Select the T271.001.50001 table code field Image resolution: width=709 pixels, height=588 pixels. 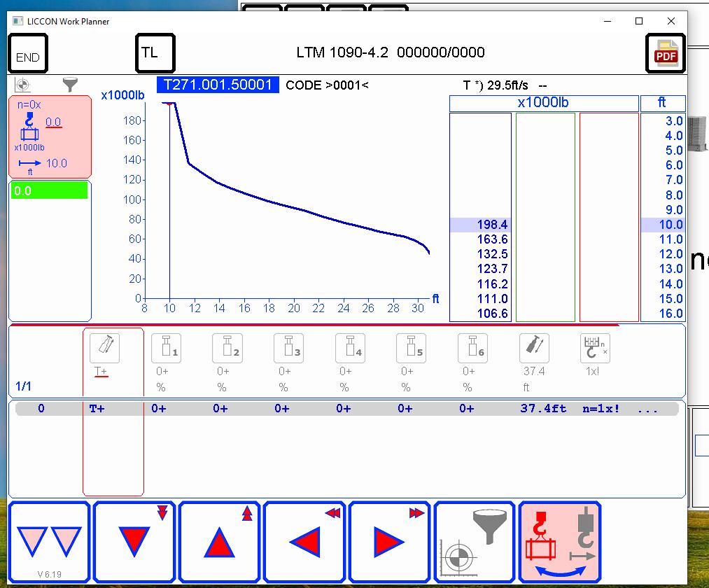(218, 85)
